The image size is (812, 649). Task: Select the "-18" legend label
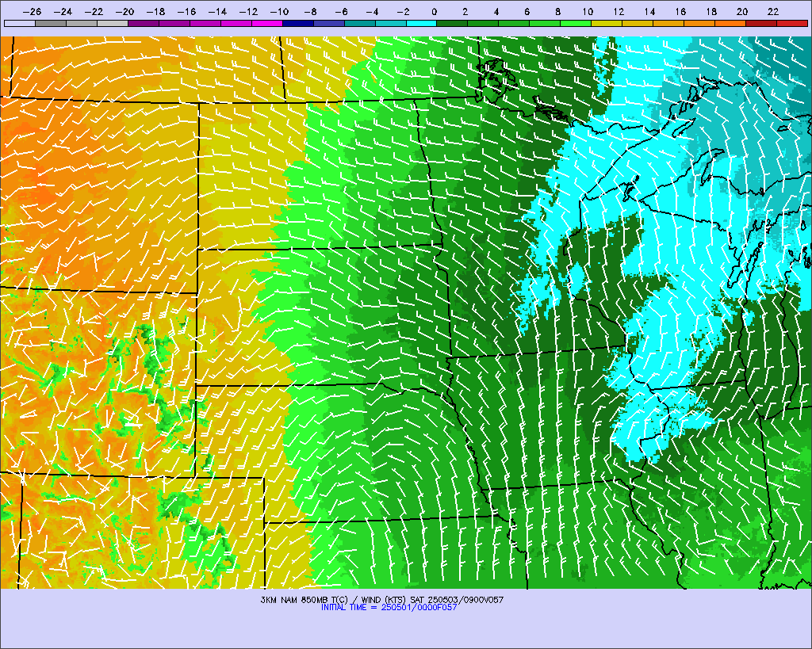155,12
